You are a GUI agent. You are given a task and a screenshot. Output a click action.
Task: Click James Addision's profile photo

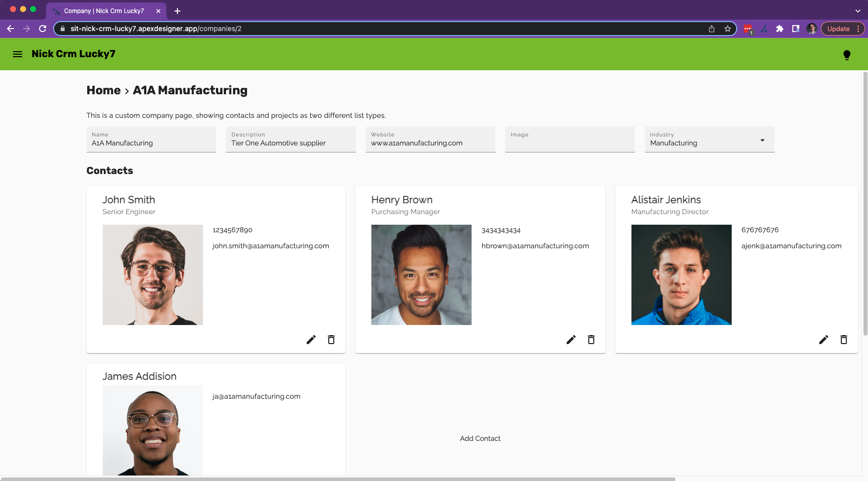pos(153,430)
